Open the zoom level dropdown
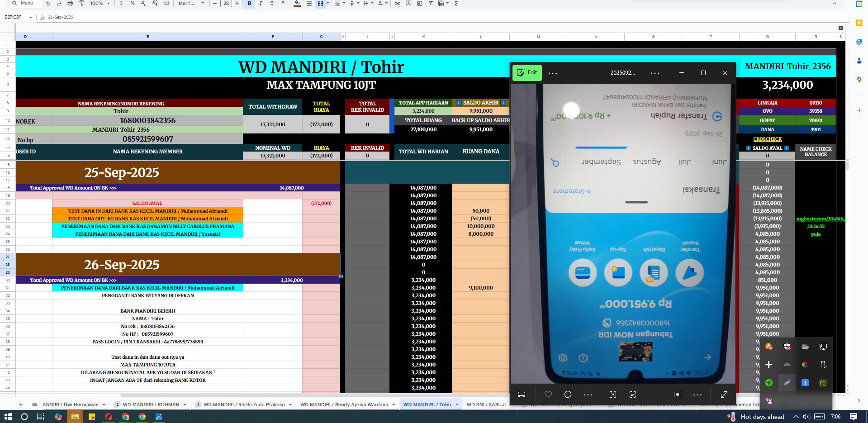 [100, 3]
